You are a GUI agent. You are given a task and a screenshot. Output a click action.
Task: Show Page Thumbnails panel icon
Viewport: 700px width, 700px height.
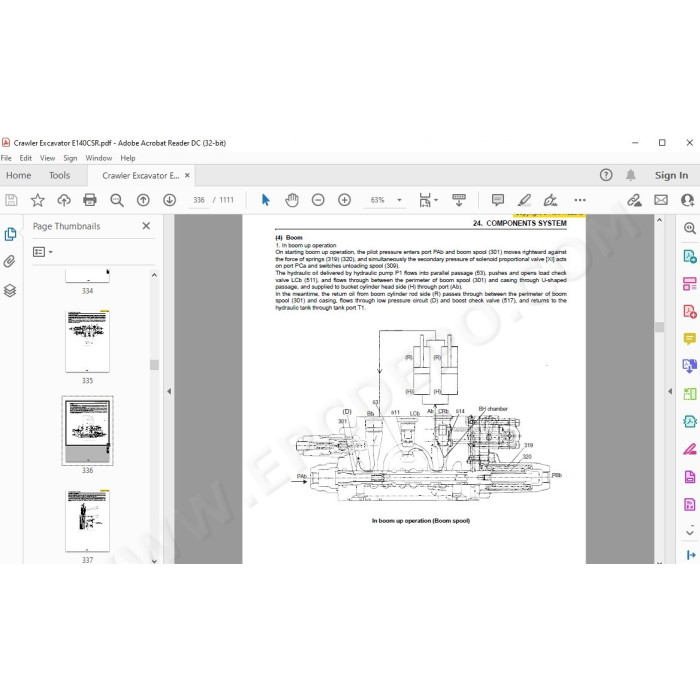[10, 234]
